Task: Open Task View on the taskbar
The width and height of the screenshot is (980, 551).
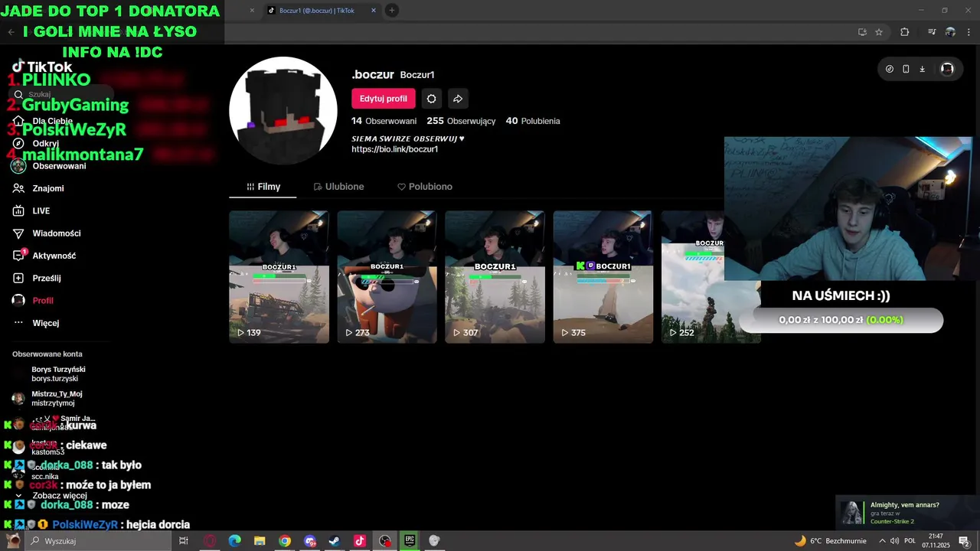Action: pyautogui.click(x=184, y=541)
